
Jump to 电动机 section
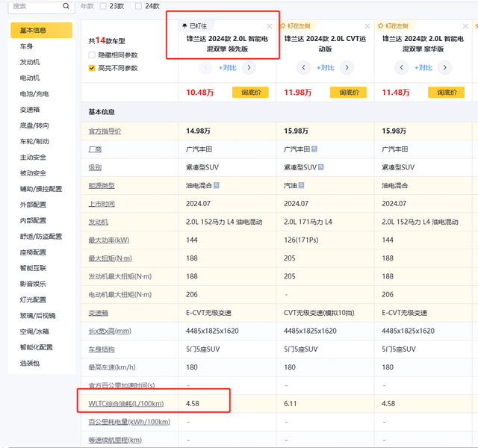coord(30,78)
